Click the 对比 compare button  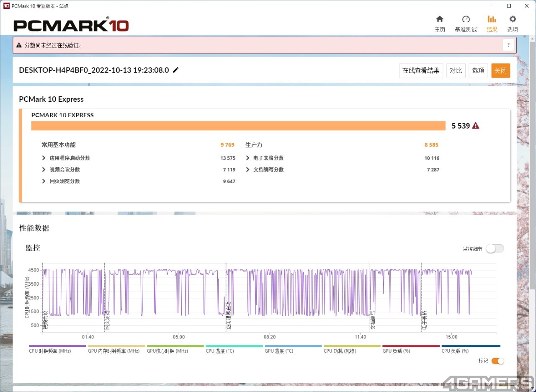[456, 70]
